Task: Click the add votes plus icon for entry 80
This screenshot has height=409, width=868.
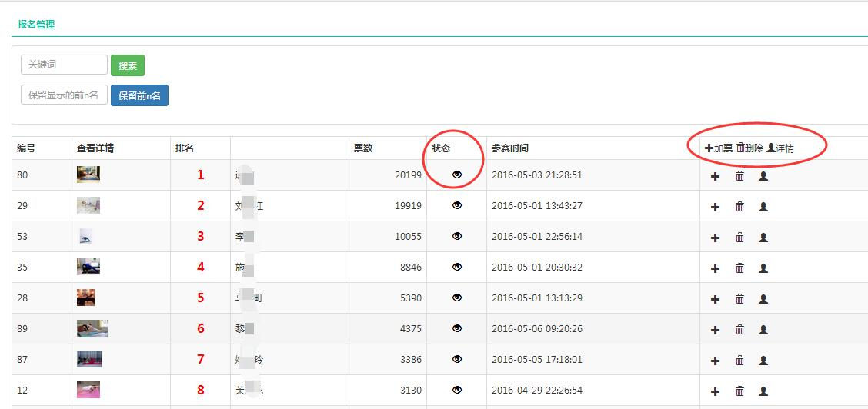Action: 715,176
